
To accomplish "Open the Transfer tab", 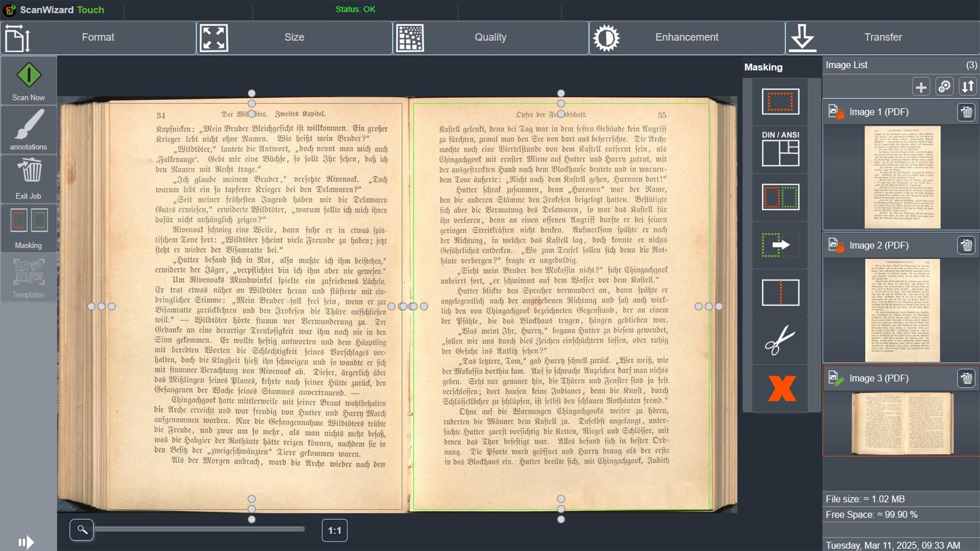I will point(883,37).
